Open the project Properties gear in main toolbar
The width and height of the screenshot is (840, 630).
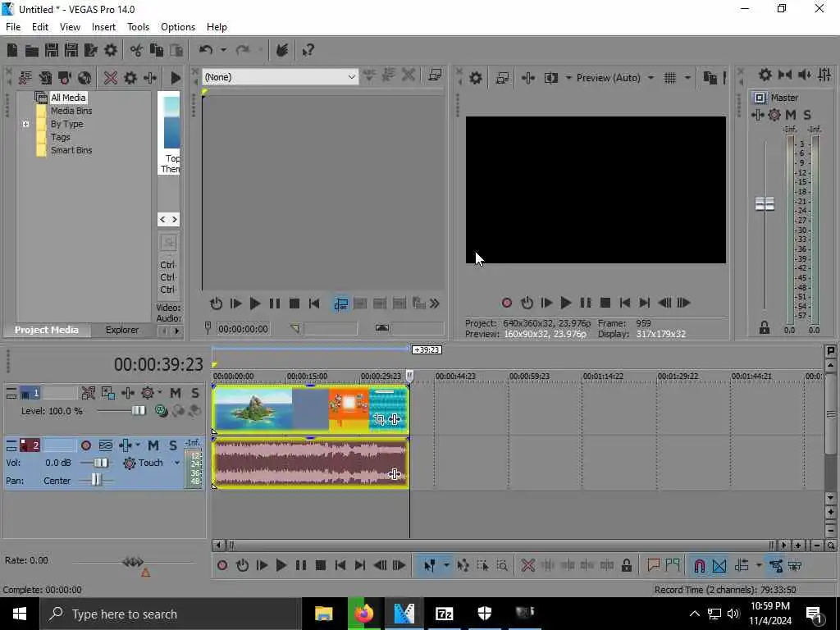[x=111, y=50]
